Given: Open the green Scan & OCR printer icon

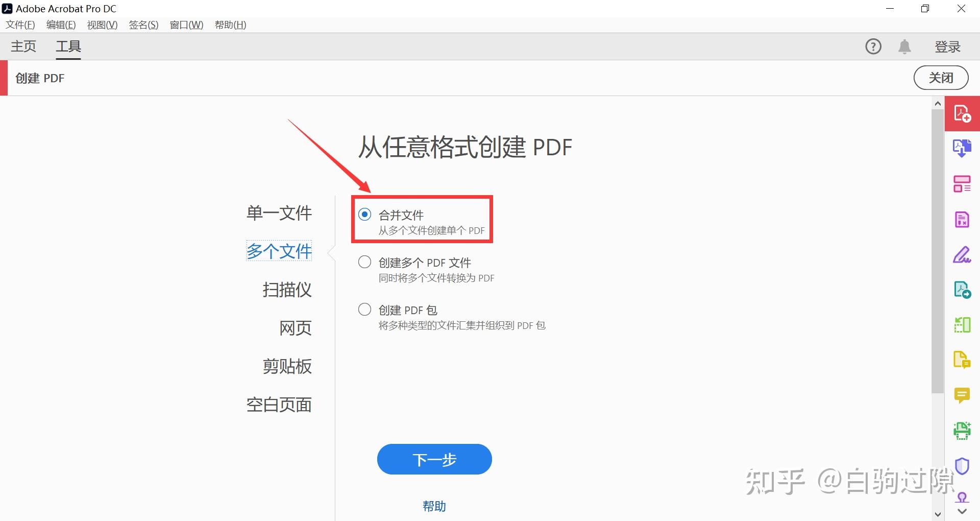Looking at the screenshot, I should click(962, 431).
